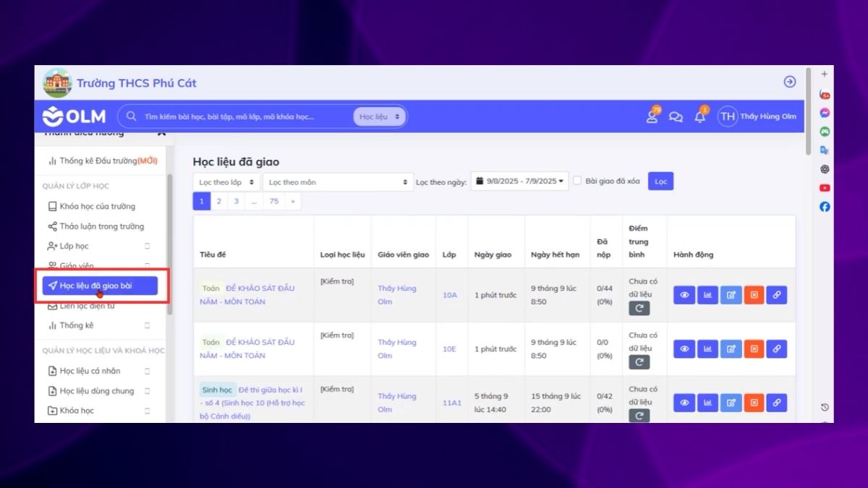The width and height of the screenshot is (868, 488).
Task: Click the notification bell icon
Action: [699, 116]
